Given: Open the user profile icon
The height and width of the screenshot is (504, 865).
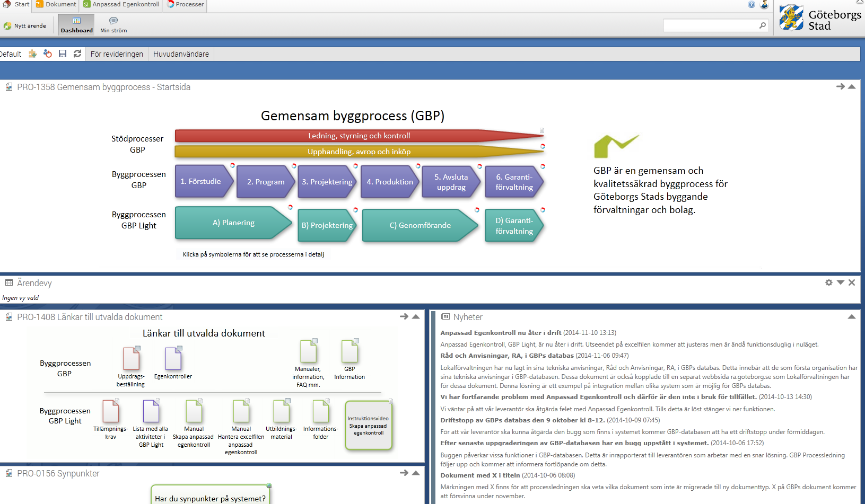Looking at the screenshot, I should click(764, 5).
